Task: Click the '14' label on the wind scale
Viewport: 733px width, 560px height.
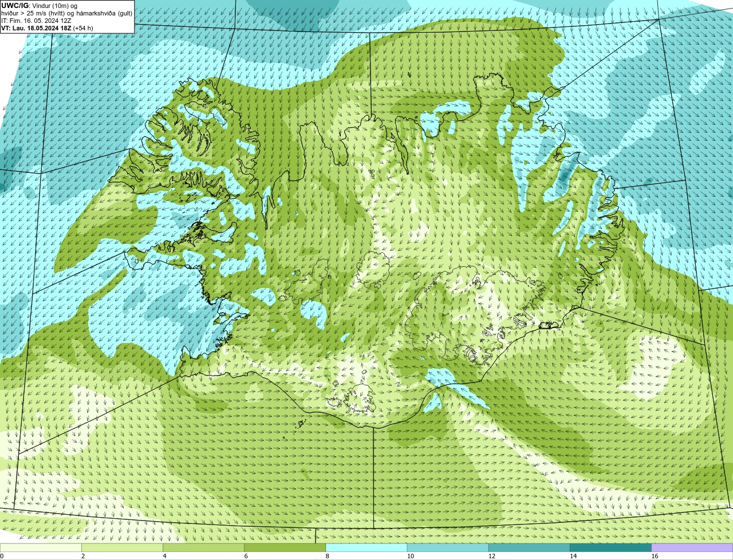Action: [573, 556]
